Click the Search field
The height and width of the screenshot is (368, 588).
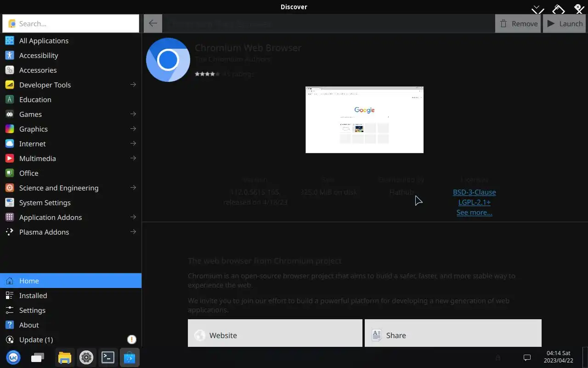click(x=71, y=23)
